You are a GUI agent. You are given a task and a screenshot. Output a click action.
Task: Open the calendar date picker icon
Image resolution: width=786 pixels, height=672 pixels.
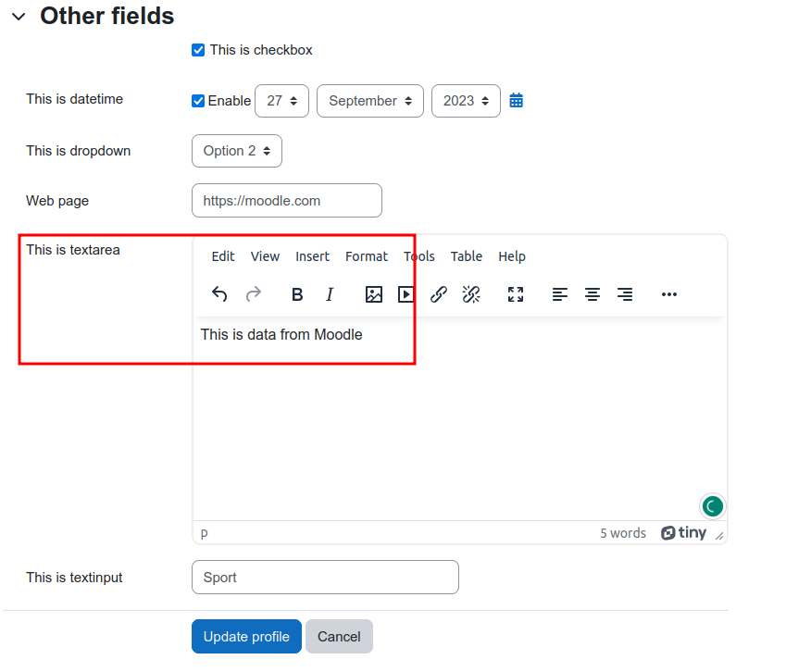point(517,101)
